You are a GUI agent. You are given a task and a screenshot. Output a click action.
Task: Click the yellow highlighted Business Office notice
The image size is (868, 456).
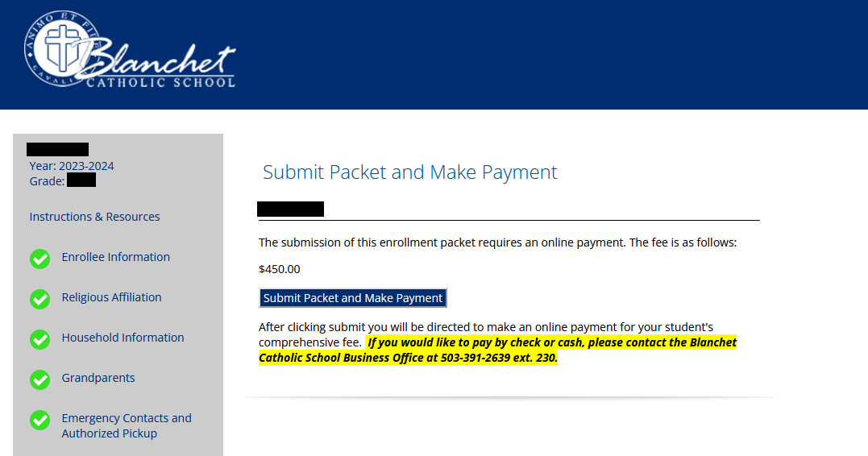(x=497, y=350)
